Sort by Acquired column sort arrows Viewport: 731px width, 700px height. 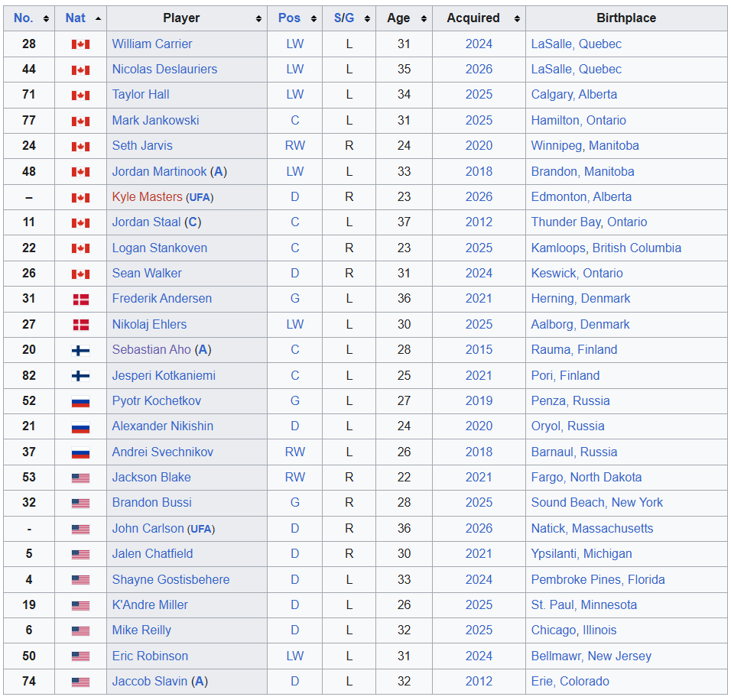point(517,18)
